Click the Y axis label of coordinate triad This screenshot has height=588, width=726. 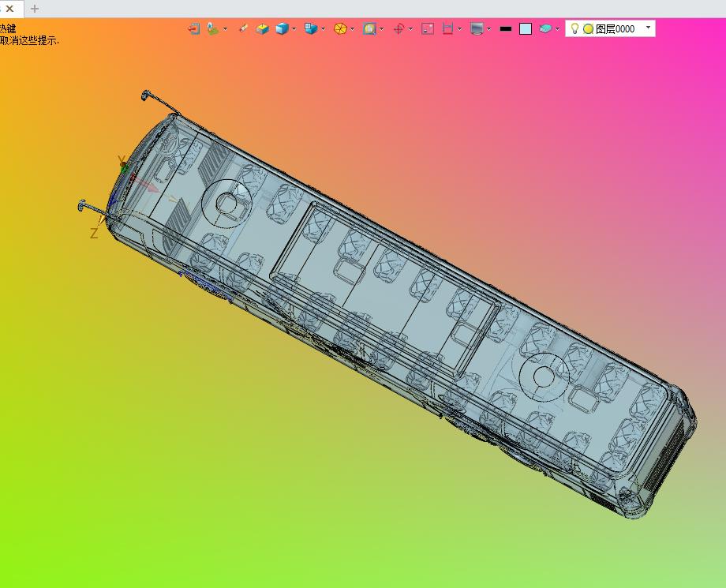tap(122, 161)
